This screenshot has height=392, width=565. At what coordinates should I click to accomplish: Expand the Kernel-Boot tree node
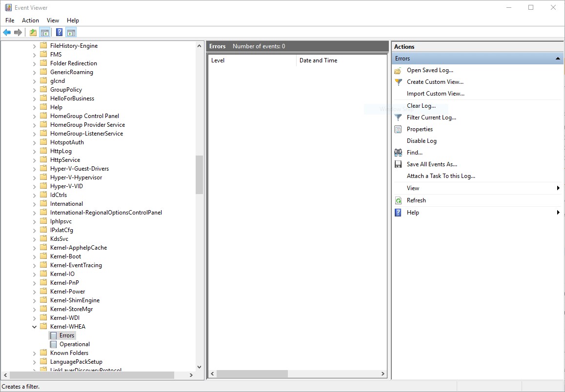click(35, 256)
